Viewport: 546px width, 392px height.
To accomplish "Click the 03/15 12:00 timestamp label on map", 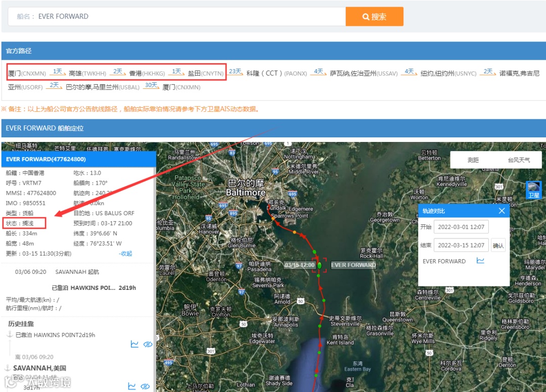I will click(299, 265).
